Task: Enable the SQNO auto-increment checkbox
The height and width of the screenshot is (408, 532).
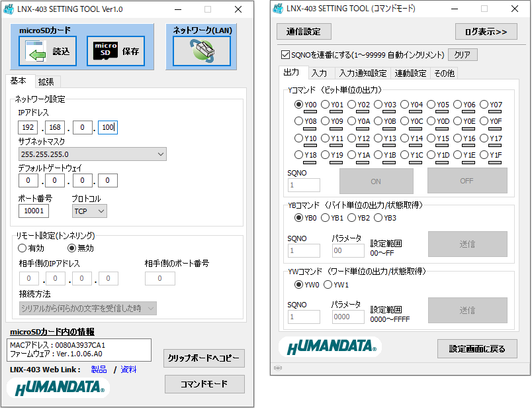Action: 286,55
